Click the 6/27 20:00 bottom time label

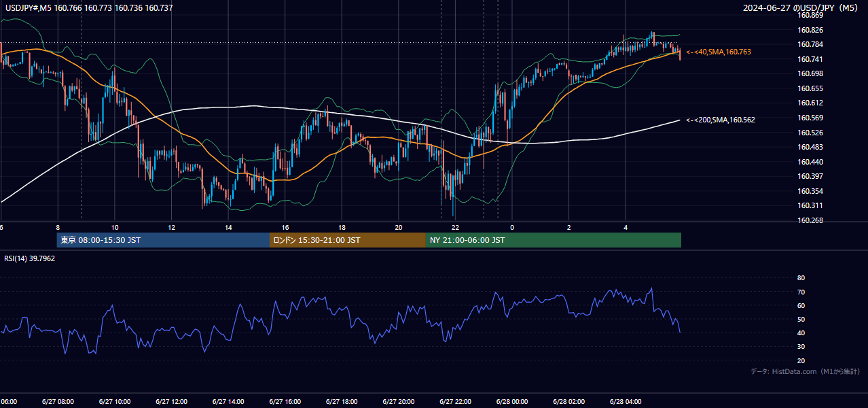click(399, 402)
